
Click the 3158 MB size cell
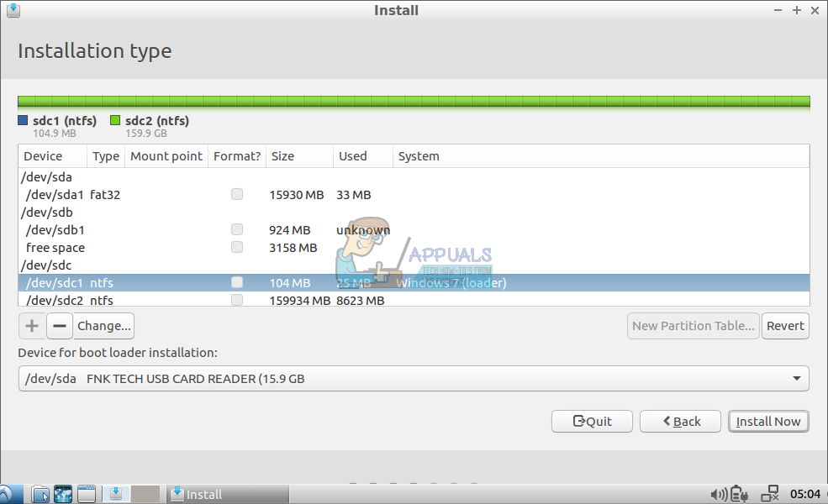click(293, 248)
